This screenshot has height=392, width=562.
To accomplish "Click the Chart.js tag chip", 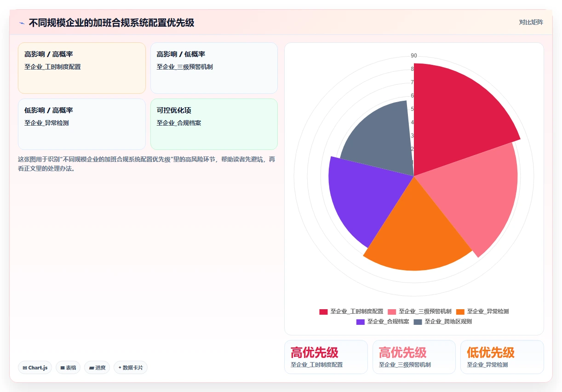I will point(35,368).
